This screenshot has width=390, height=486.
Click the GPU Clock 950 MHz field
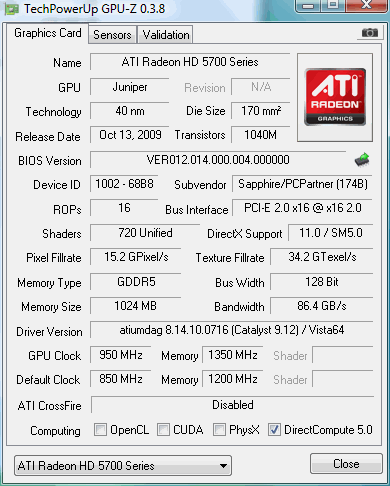(120, 355)
